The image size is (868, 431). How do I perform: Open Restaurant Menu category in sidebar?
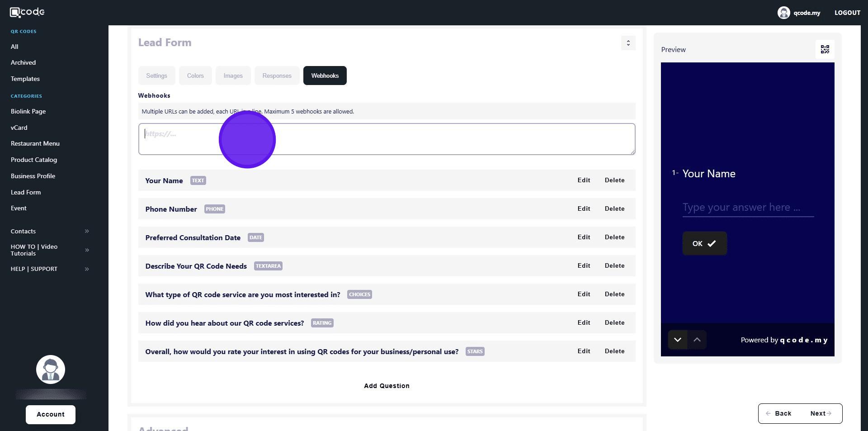pyautogui.click(x=35, y=143)
